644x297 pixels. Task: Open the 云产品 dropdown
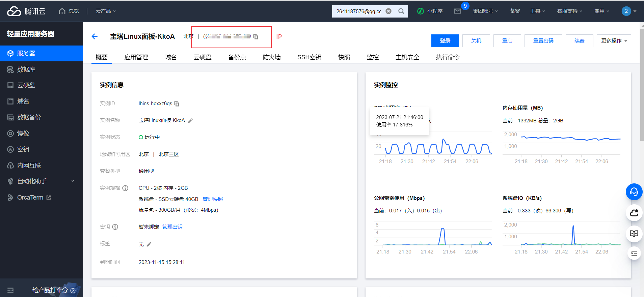pos(106,11)
